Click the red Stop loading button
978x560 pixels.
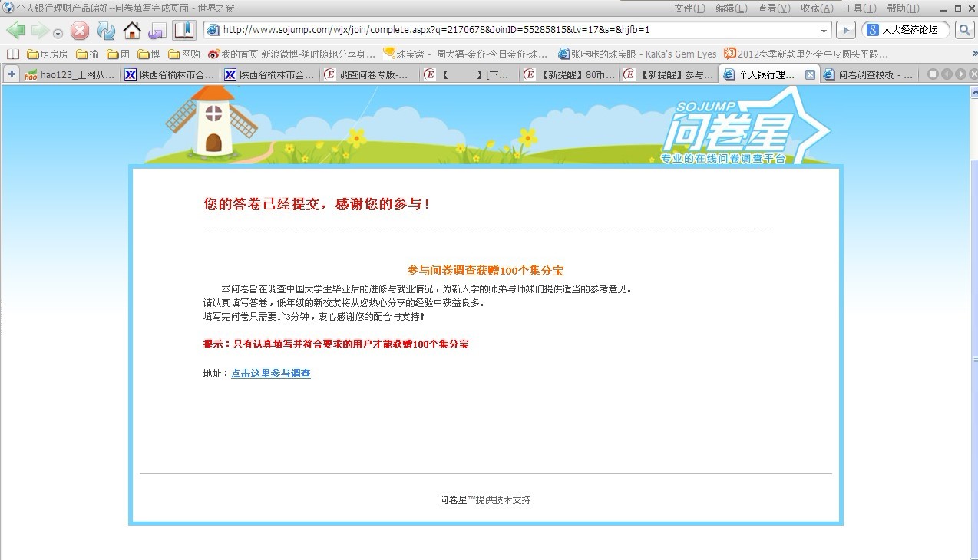pyautogui.click(x=80, y=31)
